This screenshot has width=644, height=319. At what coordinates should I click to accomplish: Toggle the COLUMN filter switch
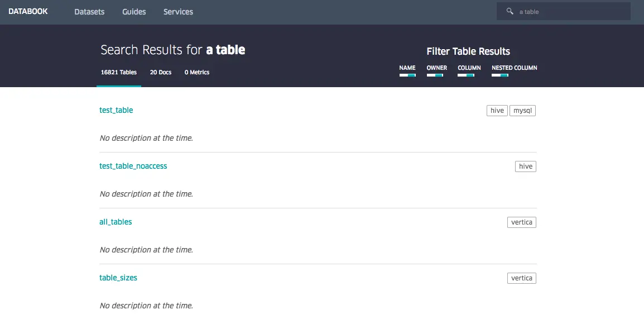tap(466, 75)
